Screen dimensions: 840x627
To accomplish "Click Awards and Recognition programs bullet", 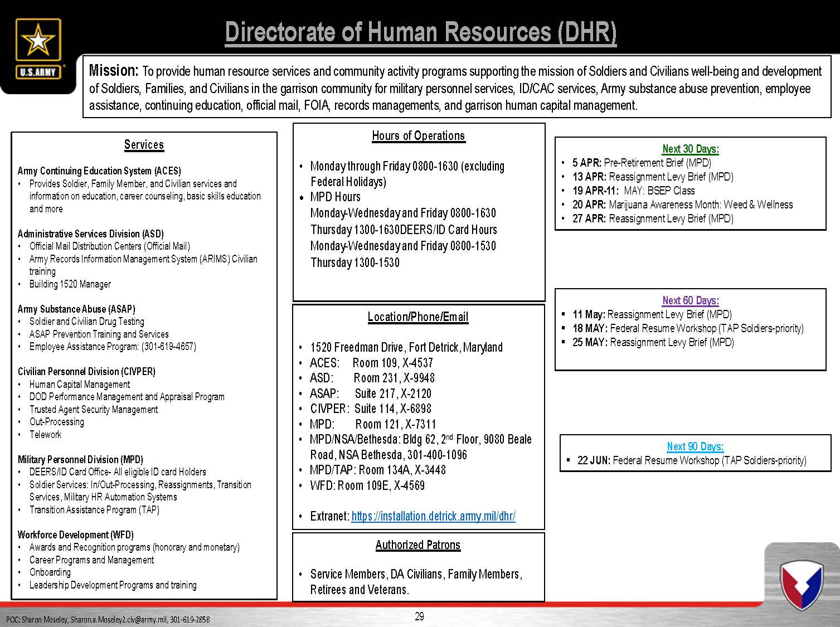I will click(134, 547).
